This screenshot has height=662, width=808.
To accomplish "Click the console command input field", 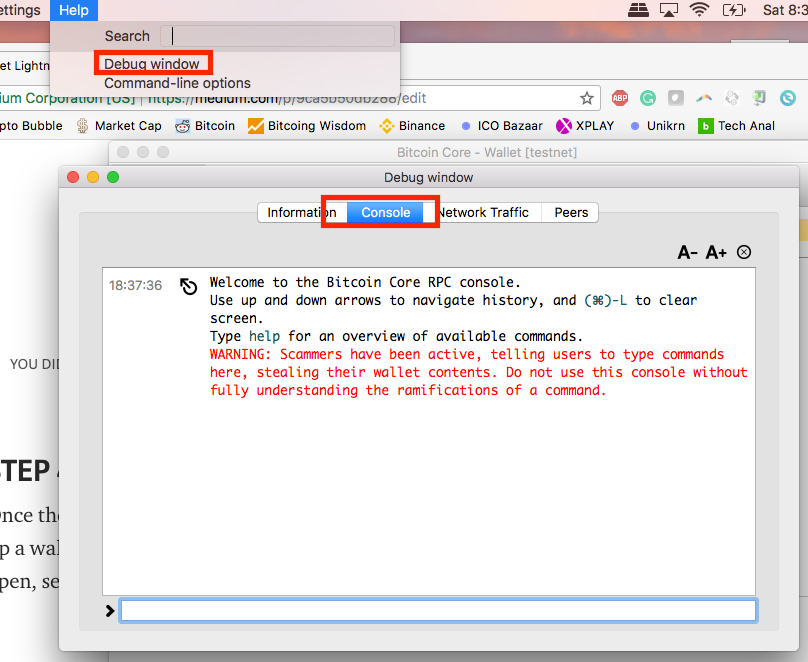I will point(438,610).
